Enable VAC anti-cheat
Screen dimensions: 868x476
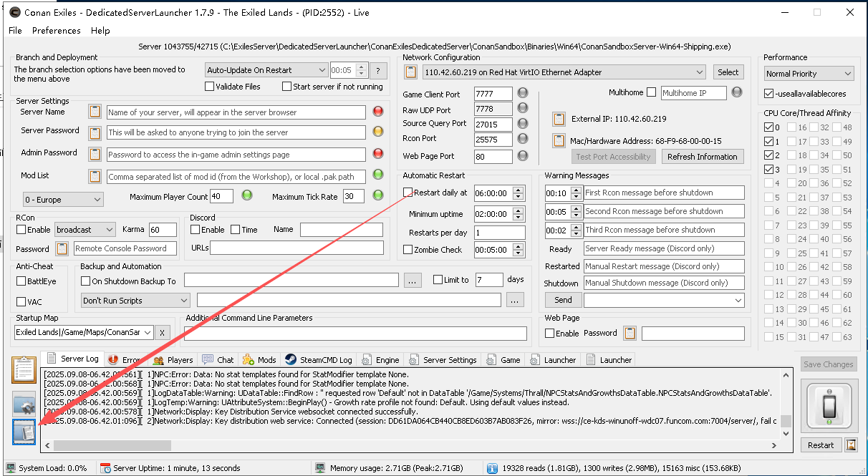click(21, 302)
